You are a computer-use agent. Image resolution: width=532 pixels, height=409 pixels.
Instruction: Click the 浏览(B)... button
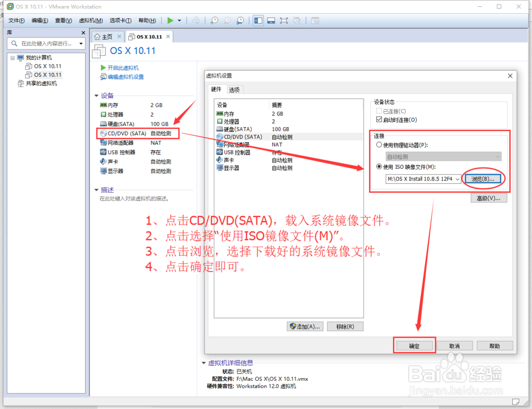coord(483,179)
